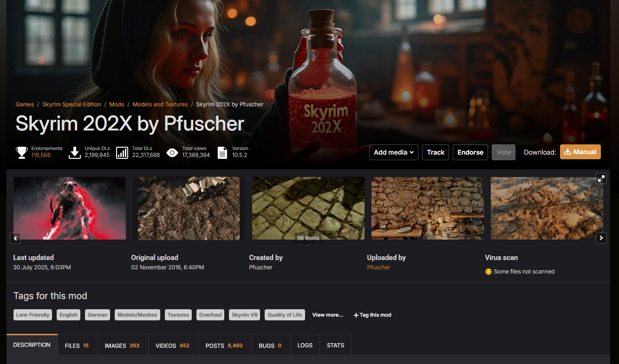Select the German tag

pyautogui.click(x=98, y=315)
